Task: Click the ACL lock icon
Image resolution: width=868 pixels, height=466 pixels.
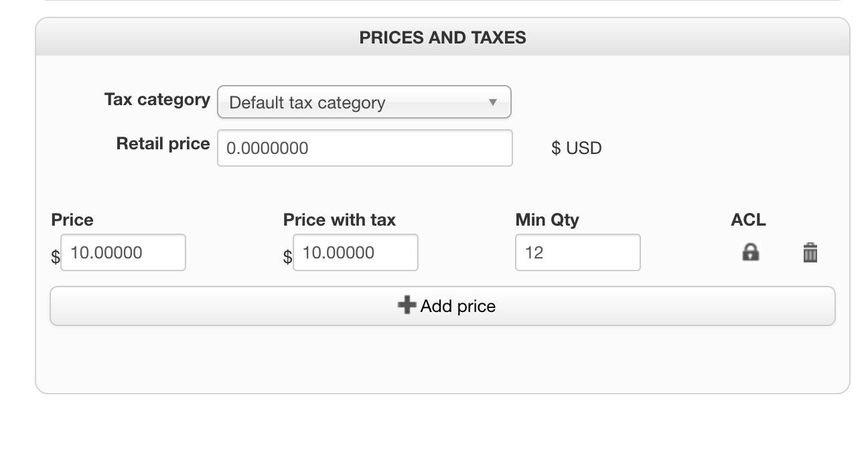Action: [750, 252]
